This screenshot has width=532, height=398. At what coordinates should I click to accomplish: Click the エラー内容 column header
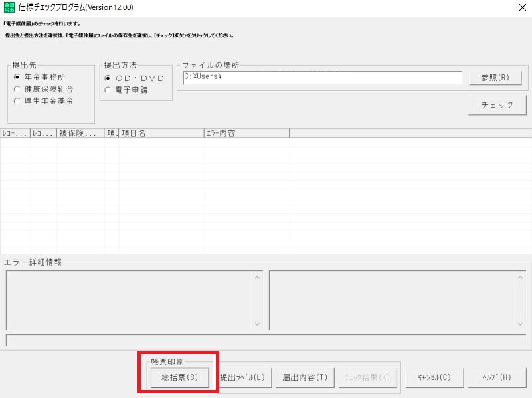pos(246,133)
